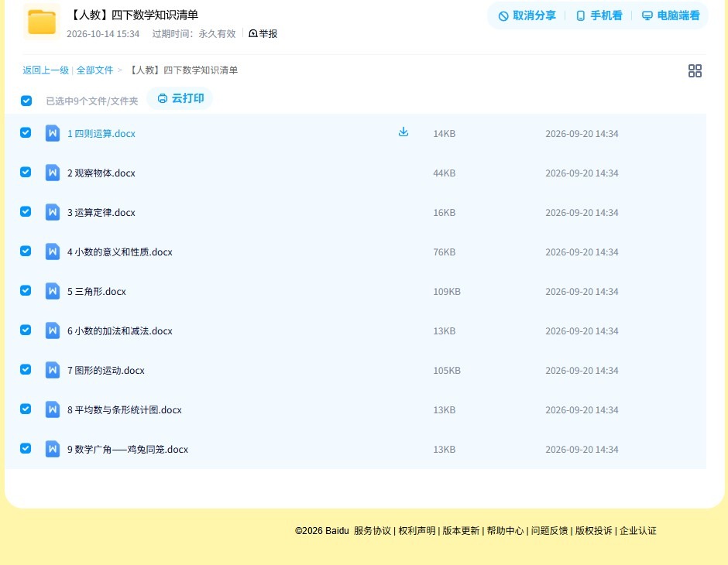
Task: Open the 企业认证 footer link
Action: tap(638, 531)
